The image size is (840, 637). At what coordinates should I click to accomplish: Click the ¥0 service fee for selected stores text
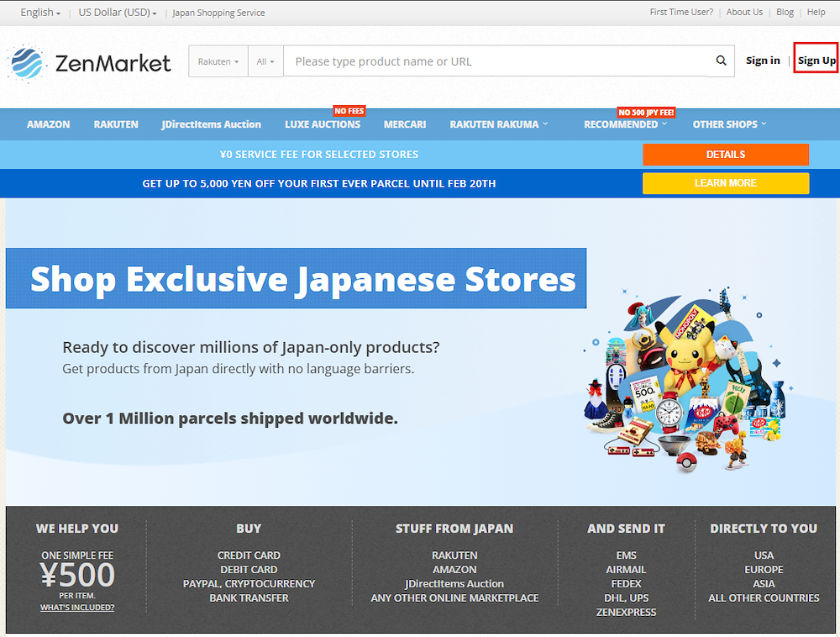[x=319, y=155]
